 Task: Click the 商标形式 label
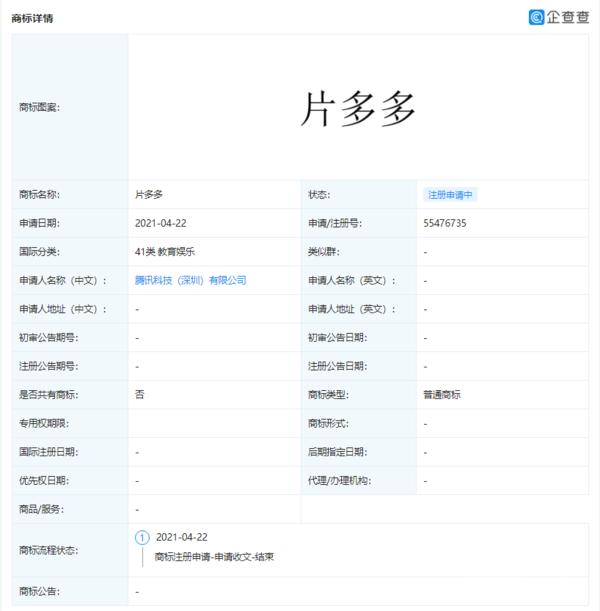[328, 423]
